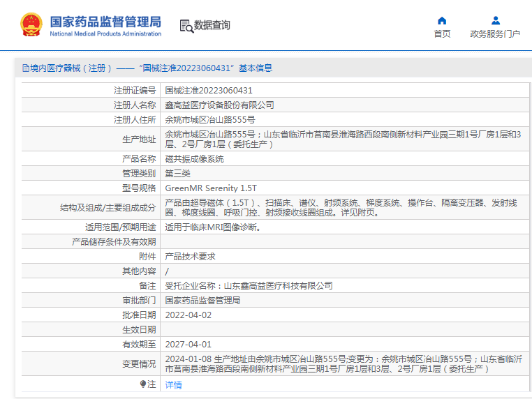This screenshot has height=399, width=532.
Task: Click 适用范围/预期用途 row label
Action: (x=121, y=227)
